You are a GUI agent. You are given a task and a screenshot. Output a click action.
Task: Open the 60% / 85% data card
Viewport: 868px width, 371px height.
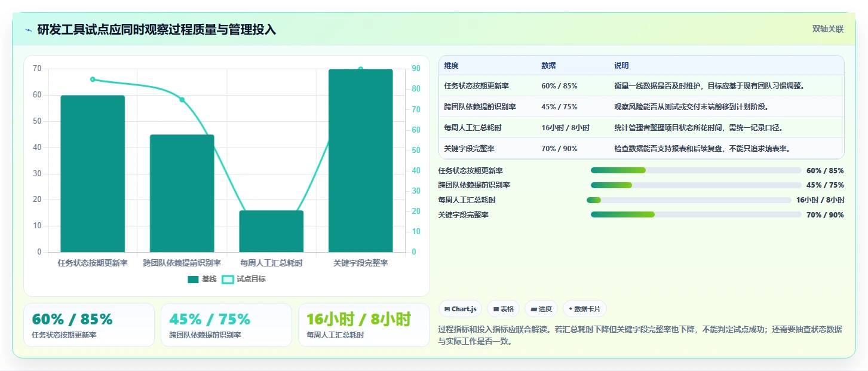[89, 325]
